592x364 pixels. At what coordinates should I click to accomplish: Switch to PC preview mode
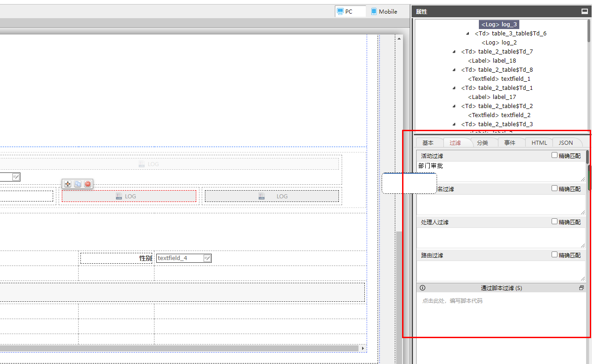pos(350,11)
